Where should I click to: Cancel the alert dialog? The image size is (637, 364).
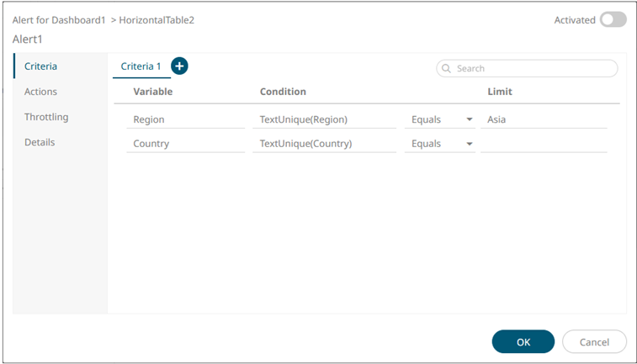coord(595,341)
